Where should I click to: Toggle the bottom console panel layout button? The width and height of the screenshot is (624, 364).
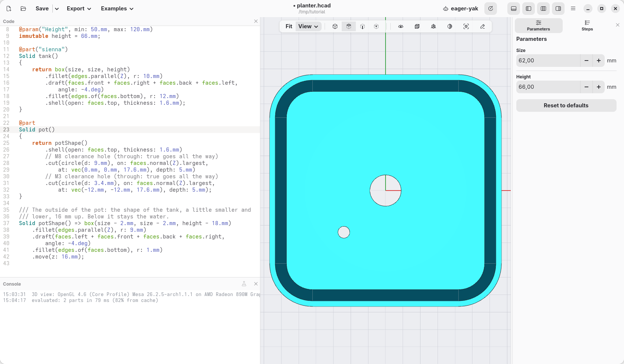click(514, 9)
